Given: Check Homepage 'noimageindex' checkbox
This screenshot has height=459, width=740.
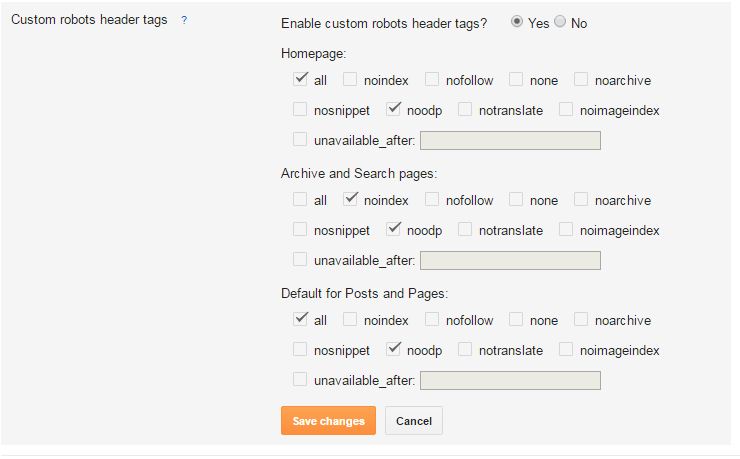Looking at the screenshot, I should (x=566, y=109).
